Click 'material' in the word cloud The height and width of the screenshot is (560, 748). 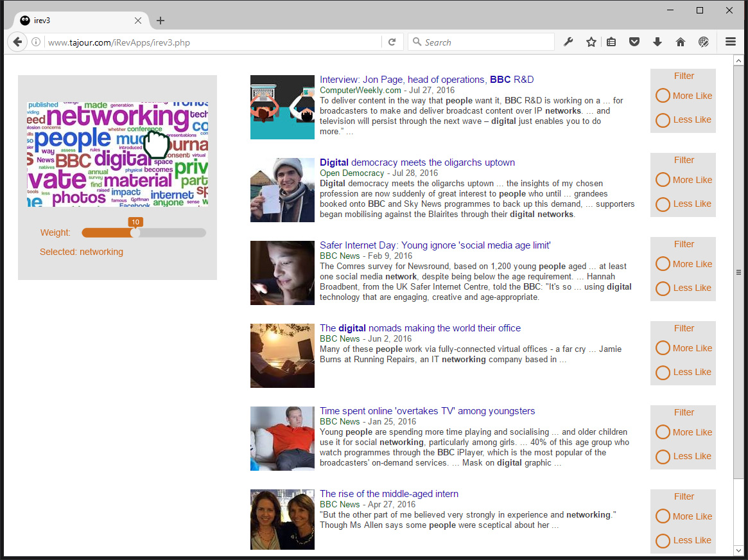coord(137,180)
